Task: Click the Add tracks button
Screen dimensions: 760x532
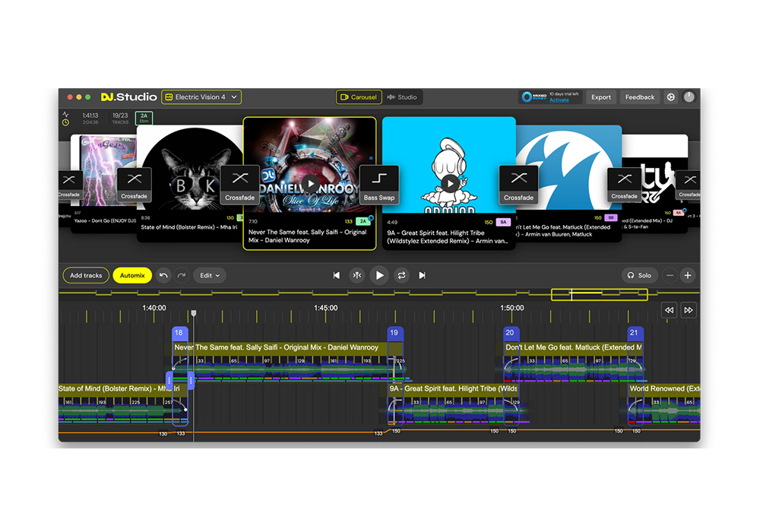Action: click(86, 275)
